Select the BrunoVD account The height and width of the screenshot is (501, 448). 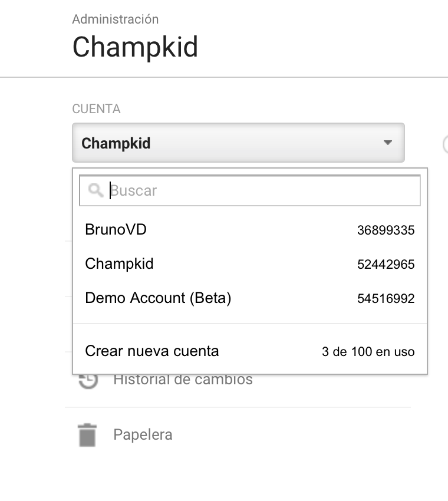(250, 230)
